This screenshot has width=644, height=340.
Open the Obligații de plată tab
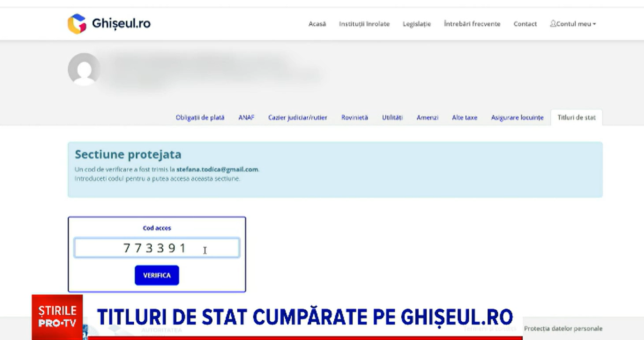coord(200,117)
